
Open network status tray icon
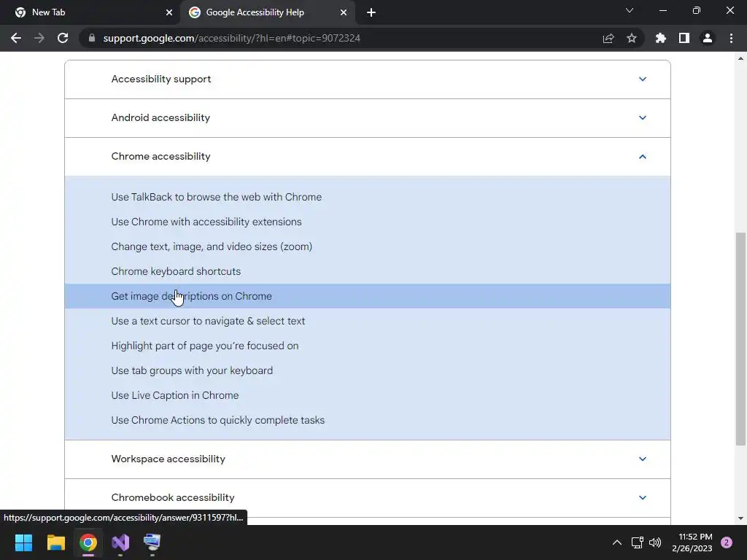pos(637,542)
